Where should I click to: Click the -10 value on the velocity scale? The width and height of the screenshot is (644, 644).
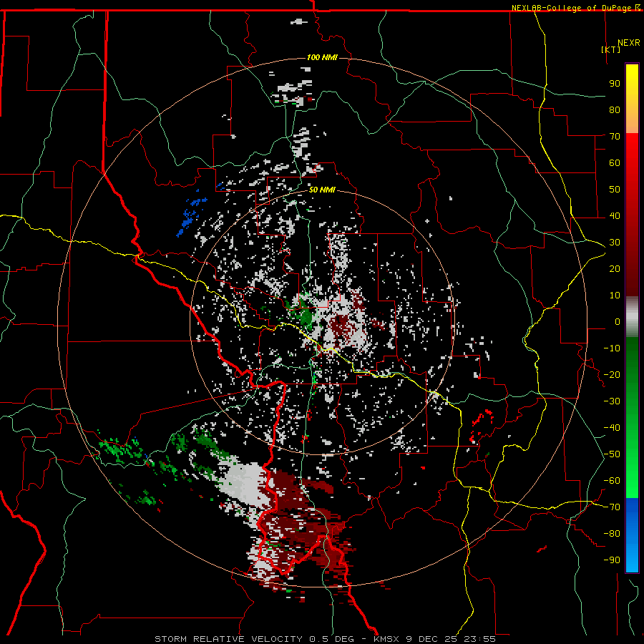612,348
